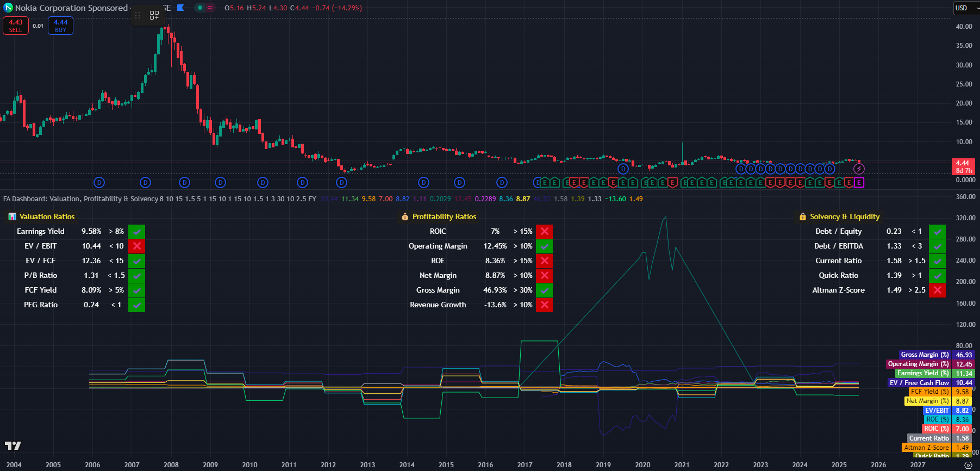This screenshot has height=471, width=980.
Task: Click the green check beside PEG Ratio
Action: [137, 305]
